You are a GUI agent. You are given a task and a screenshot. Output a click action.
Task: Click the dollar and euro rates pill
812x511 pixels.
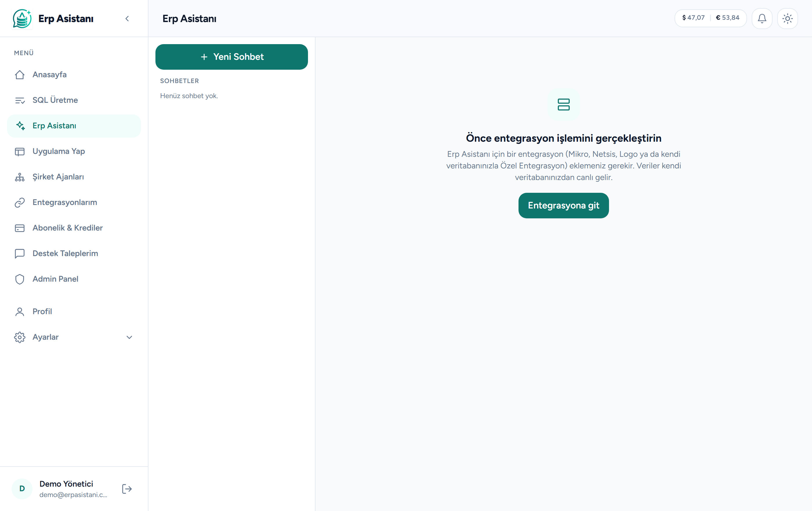(710, 18)
